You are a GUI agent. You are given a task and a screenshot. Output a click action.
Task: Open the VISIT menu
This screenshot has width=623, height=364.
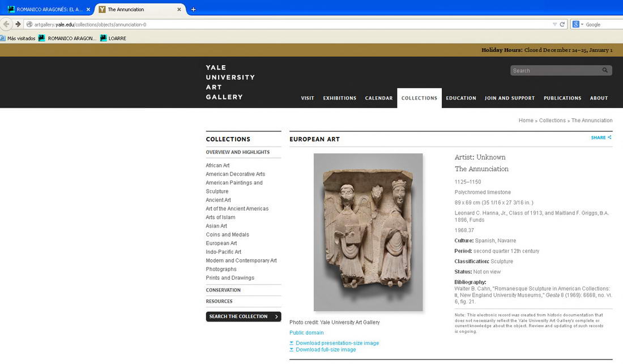tap(308, 98)
